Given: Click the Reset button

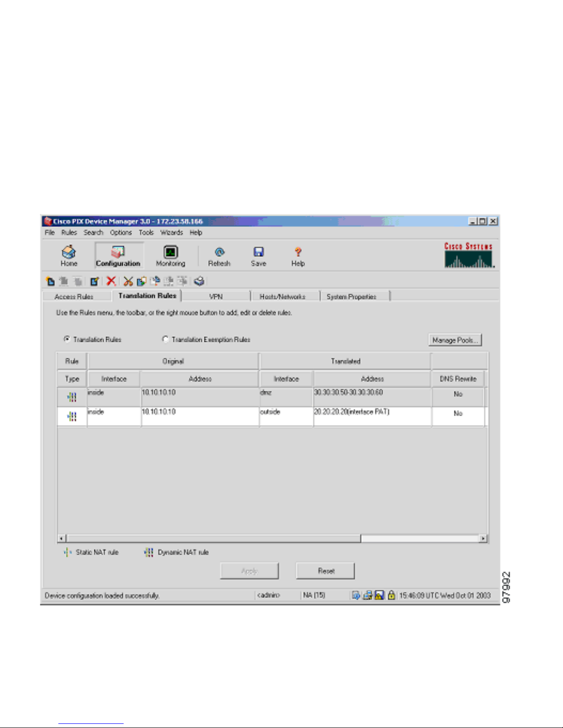Looking at the screenshot, I should (326, 571).
